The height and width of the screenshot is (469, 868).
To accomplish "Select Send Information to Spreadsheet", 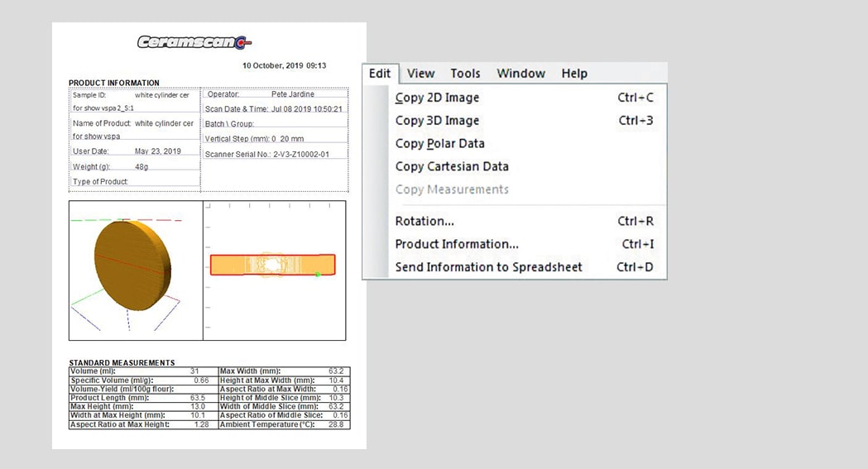I will (x=488, y=268).
